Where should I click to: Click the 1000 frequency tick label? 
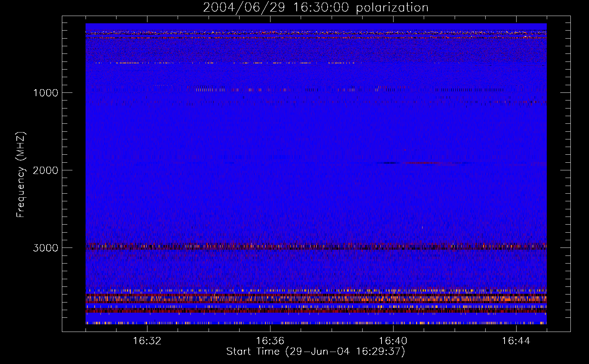(x=46, y=93)
